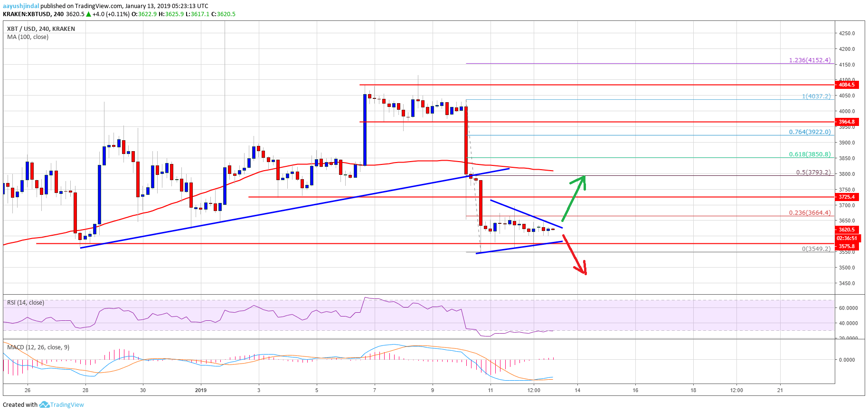
Task: Click the MACD (12, 26, close, 9) label
Action: tap(38, 347)
